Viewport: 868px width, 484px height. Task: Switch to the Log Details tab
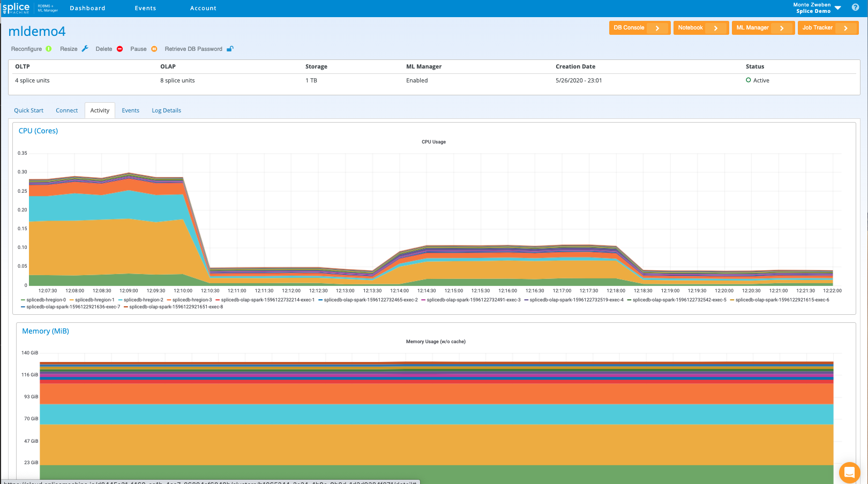click(167, 110)
